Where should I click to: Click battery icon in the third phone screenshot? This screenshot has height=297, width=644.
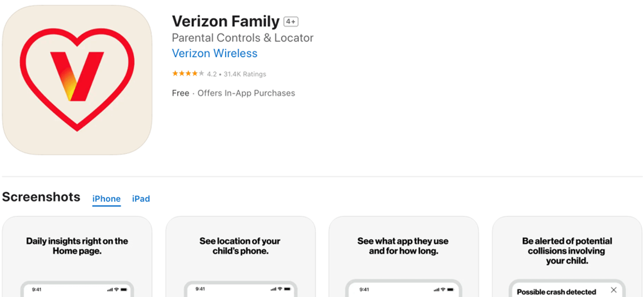(x=450, y=289)
